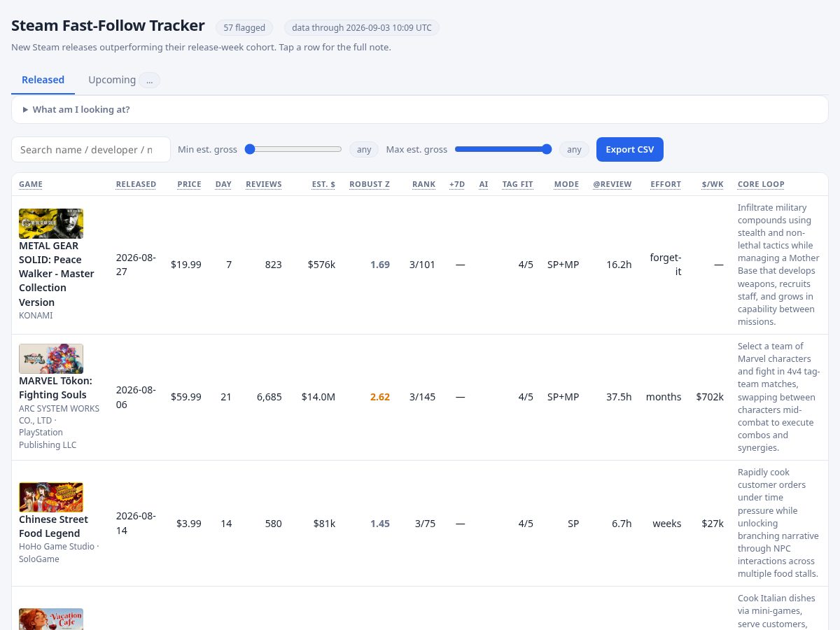Click the $576k estimated gross cell
Viewport: 840px width, 630px height.
click(x=321, y=265)
